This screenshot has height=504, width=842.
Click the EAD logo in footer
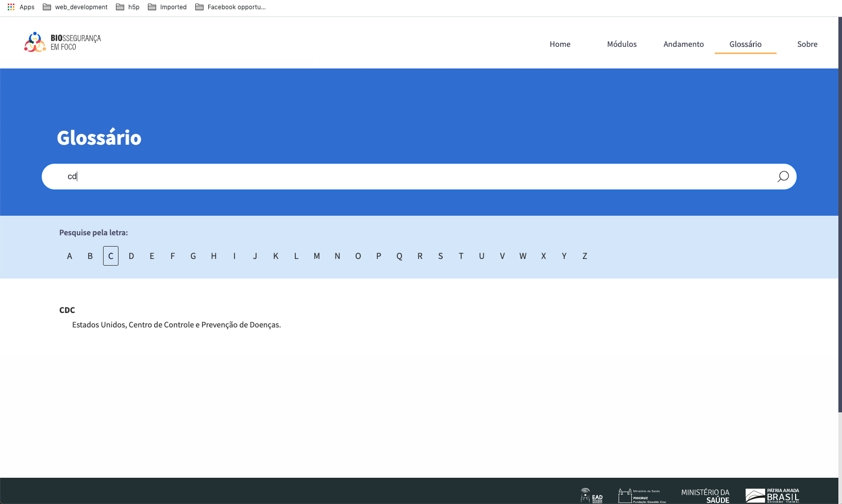pos(592,495)
